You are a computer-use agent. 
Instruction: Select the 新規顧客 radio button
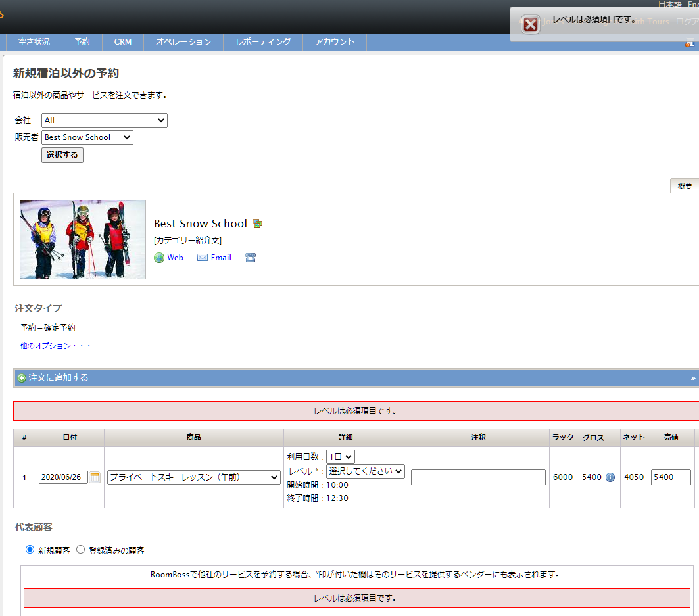(30, 550)
